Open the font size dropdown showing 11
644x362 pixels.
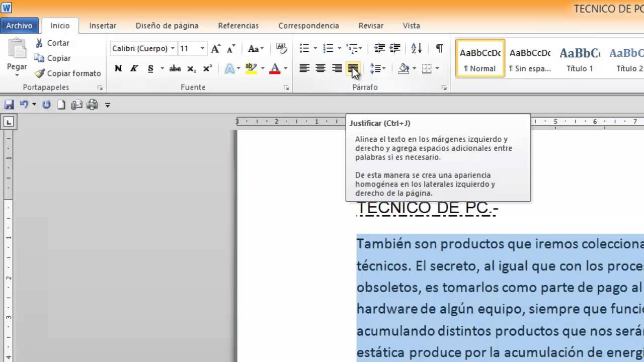202,49
